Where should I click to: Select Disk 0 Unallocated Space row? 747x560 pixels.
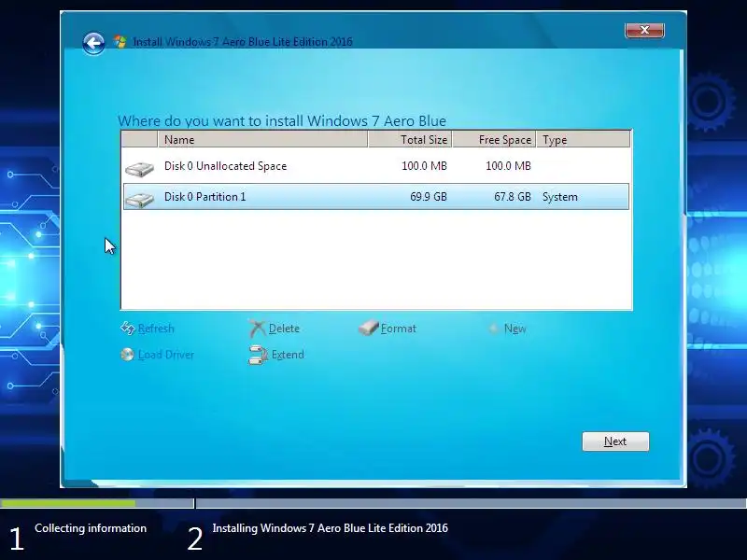point(376,166)
